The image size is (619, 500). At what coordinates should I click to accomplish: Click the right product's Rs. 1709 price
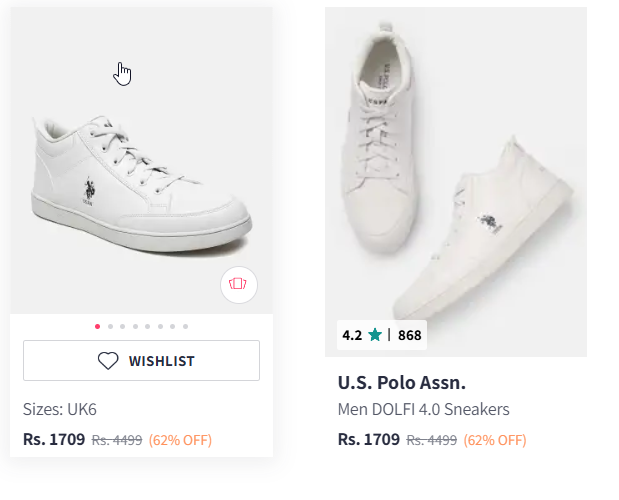coord(369,439)
